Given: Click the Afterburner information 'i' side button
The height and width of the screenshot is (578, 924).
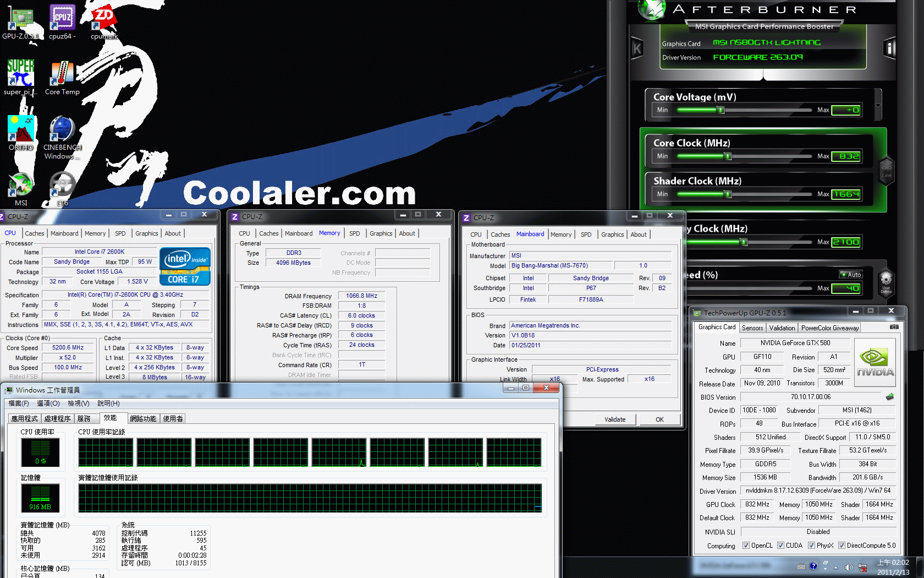Looking at the screenshot, I should (889, 49).
